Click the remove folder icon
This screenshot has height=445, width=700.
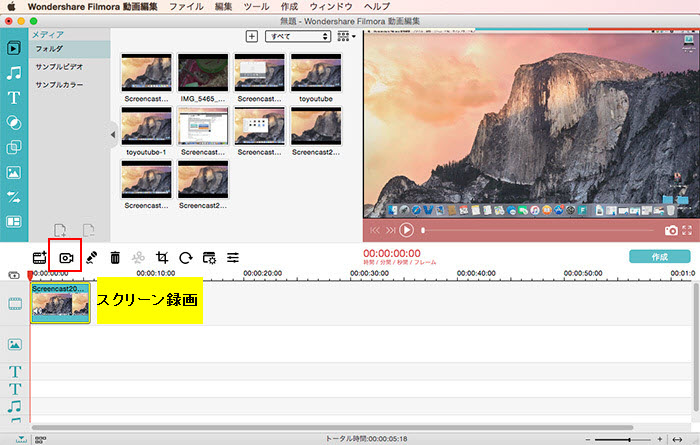[x=88, y=230]
